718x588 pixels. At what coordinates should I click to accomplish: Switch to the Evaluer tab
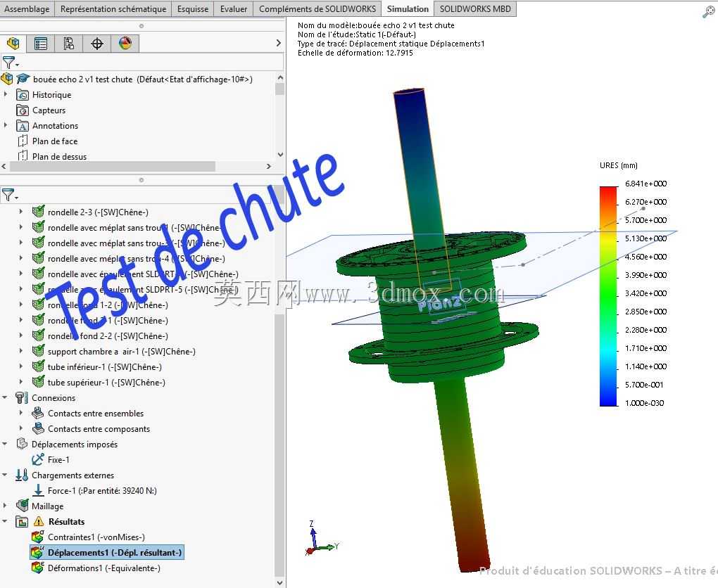coord(234,8)
